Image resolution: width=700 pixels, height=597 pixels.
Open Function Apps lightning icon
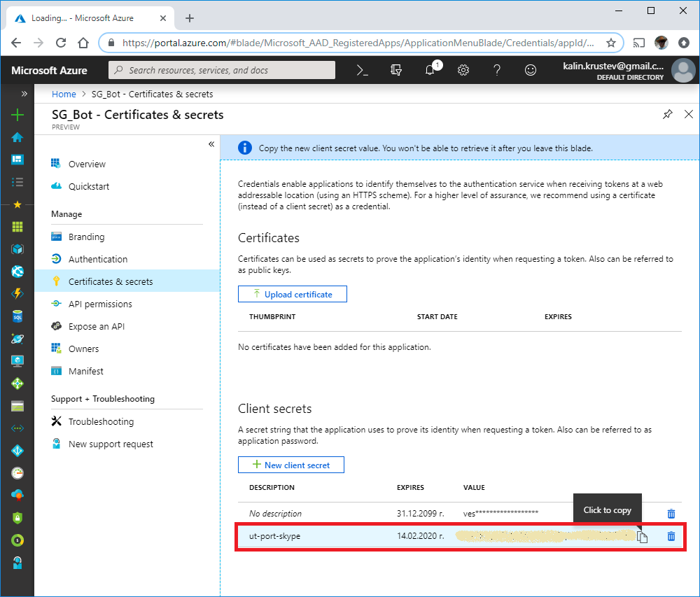point(17,294)
